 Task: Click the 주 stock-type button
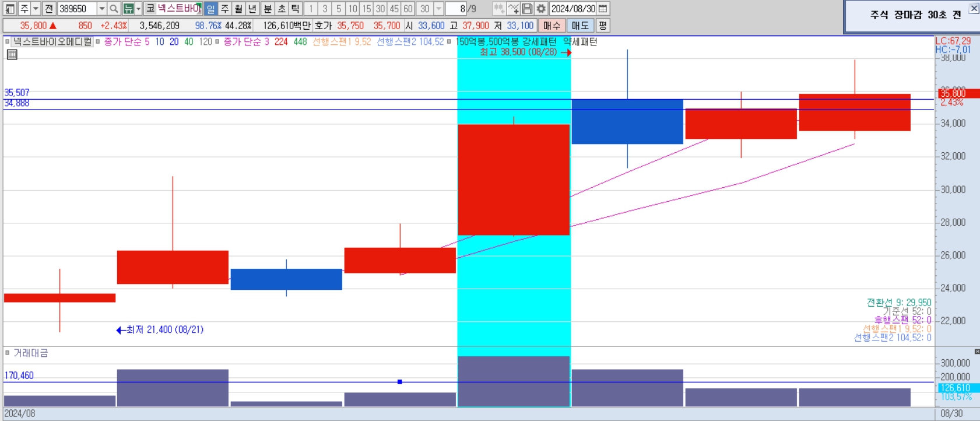coord(24,9)
